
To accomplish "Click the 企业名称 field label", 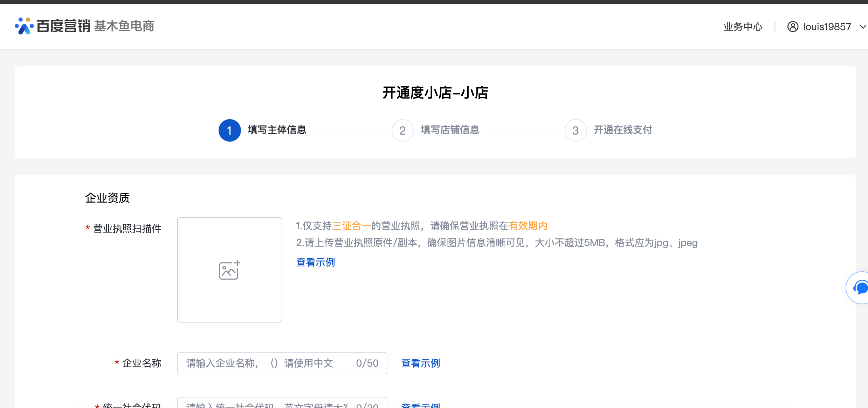I will pos(142,363).
